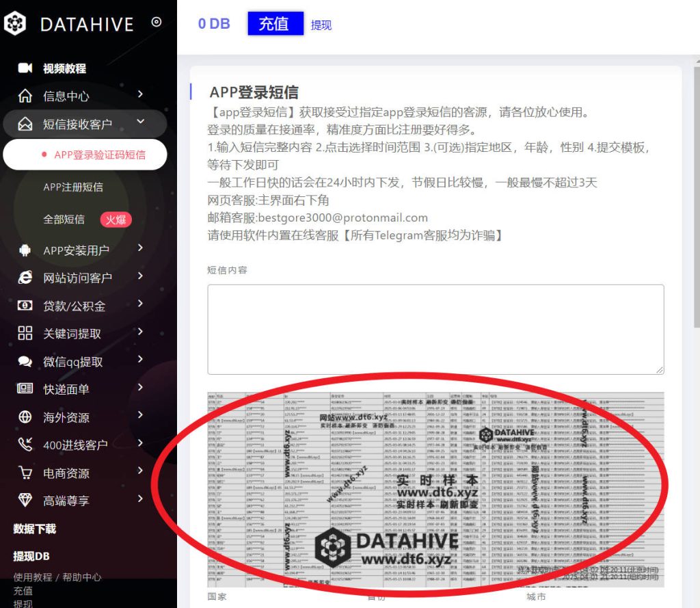The width and height of the screenshot is (700, 608).
Task: Select APP登录验证码短信 submenu item
Action: 85,155
